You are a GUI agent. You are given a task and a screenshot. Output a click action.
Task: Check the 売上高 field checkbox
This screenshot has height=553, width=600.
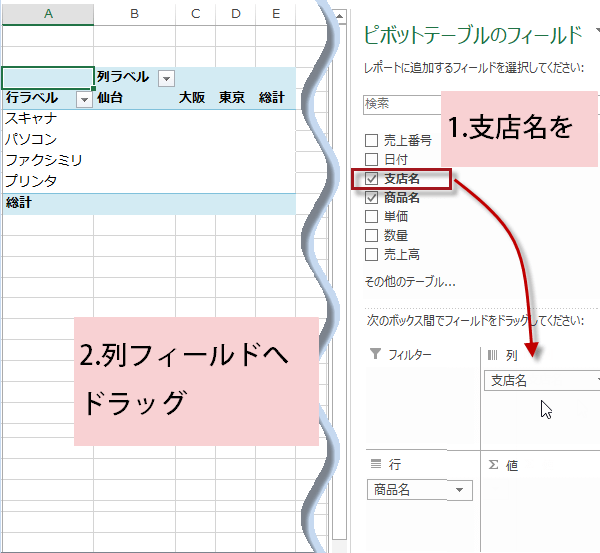pyautogui.click(x=372, y=254)
